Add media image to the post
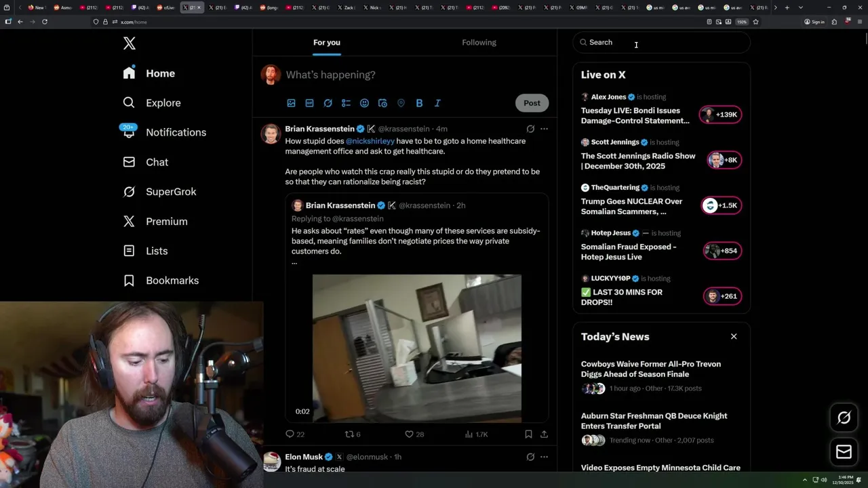The height and width of the screenshot is (488, 868). tap(291, 103)
